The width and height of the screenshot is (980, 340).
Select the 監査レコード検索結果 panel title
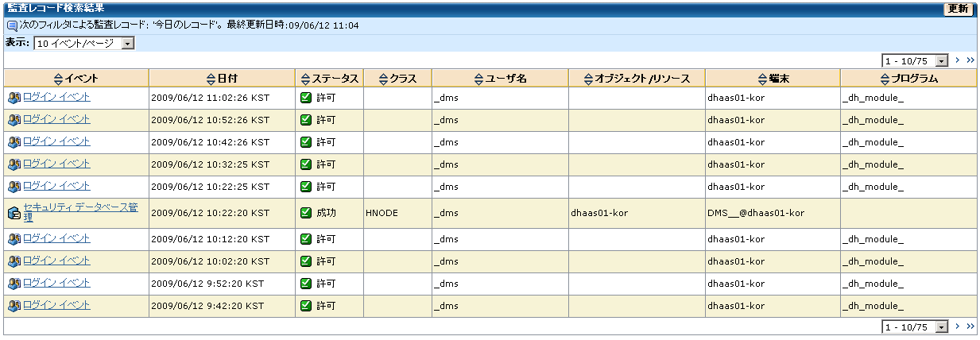point(54,8)
